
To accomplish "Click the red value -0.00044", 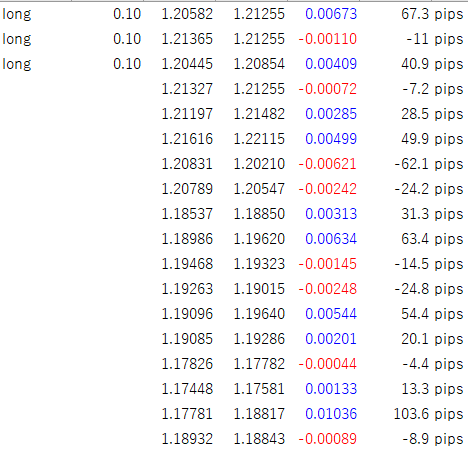I will (x=328, y=364).
